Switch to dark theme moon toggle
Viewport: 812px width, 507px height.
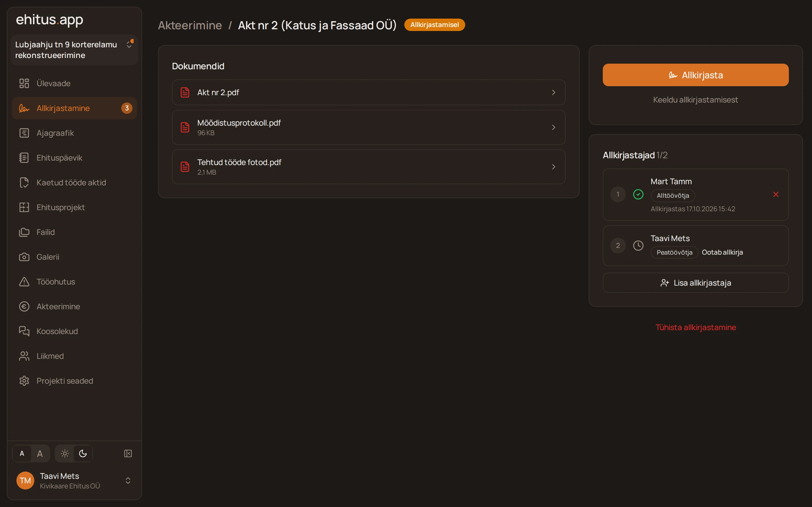point(83,453)
